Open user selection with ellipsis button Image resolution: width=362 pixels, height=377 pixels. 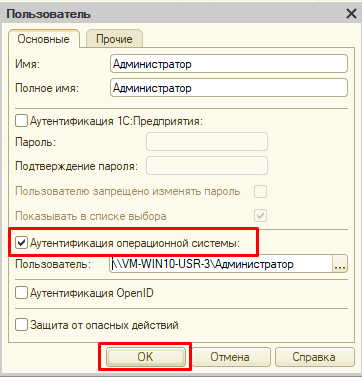[340, 264]
